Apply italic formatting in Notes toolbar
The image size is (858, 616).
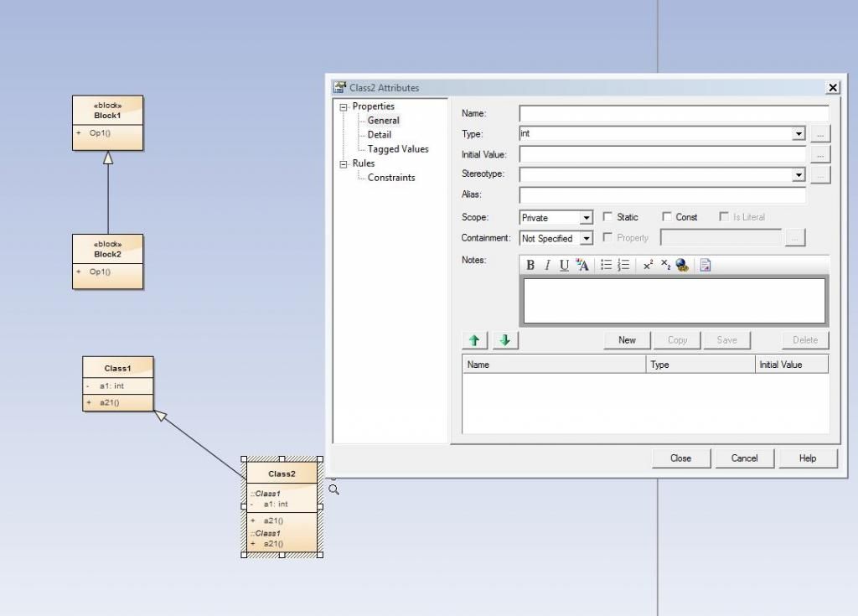click(546, 265)
